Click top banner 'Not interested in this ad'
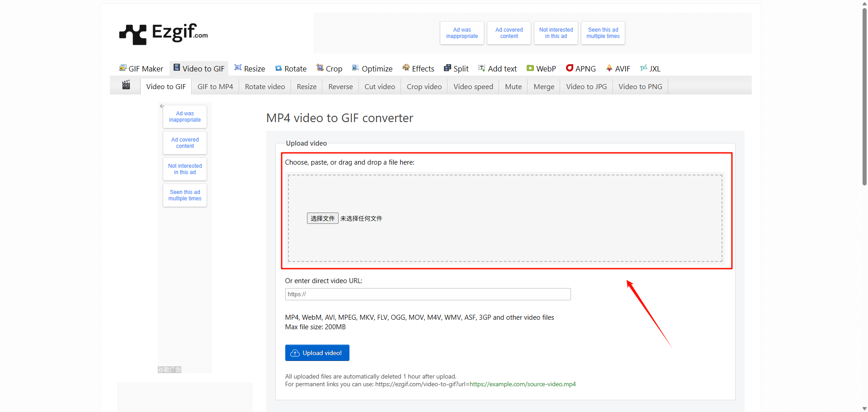868x412 pixels. (556, 33)
